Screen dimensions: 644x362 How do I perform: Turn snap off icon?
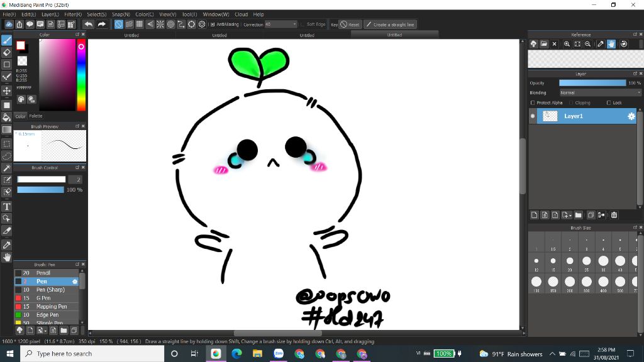pos(118,25)
